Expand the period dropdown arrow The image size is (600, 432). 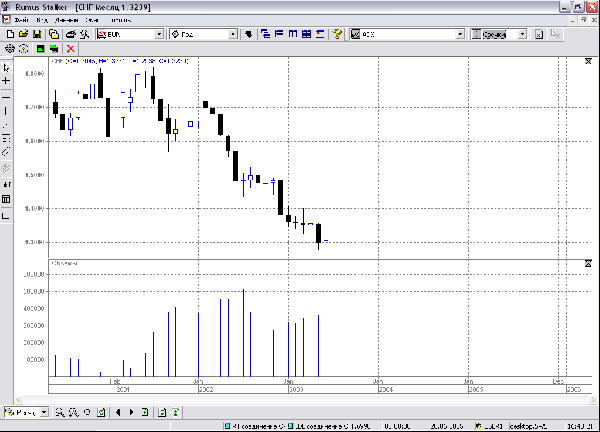click(x=233, y=34)
